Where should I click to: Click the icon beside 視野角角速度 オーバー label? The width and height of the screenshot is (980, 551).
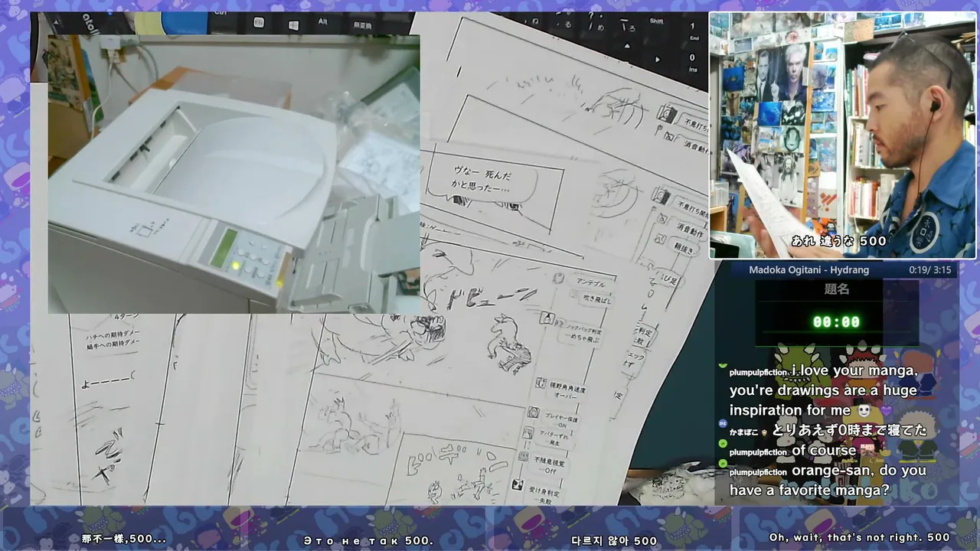[x=541, y=383]
